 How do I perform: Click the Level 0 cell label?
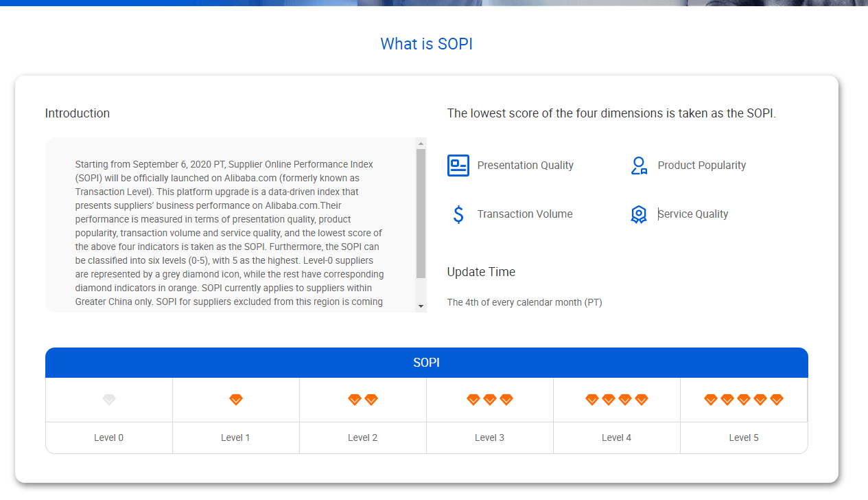tap(108, 437)
